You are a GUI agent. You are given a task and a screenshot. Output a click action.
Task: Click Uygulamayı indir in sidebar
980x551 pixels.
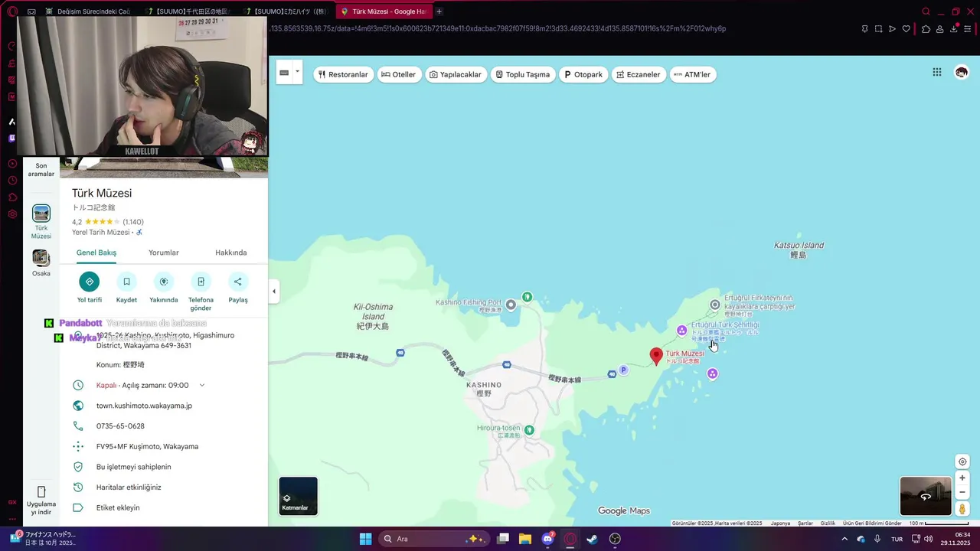(x=41, y=500)
